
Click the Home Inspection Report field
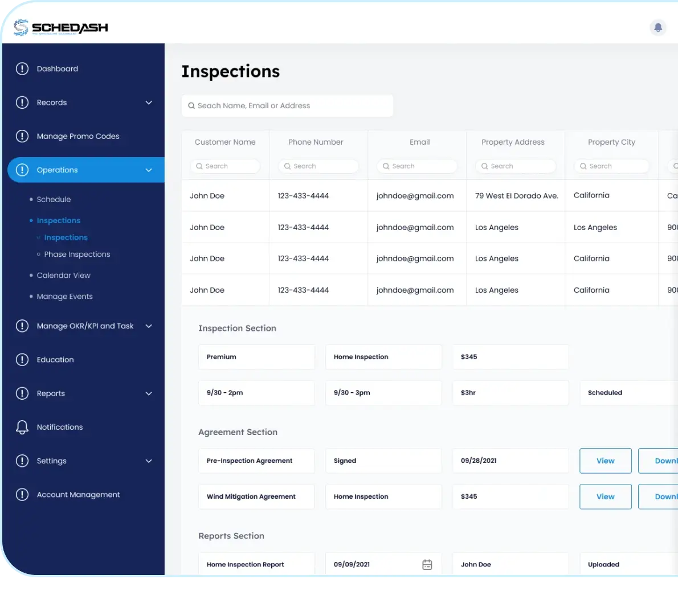pos(256,564)
